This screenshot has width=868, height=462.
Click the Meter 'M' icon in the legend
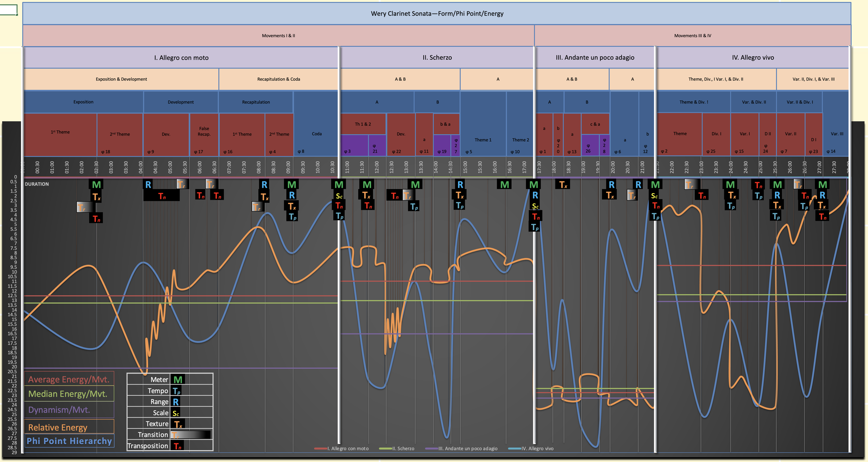(178, 380)
